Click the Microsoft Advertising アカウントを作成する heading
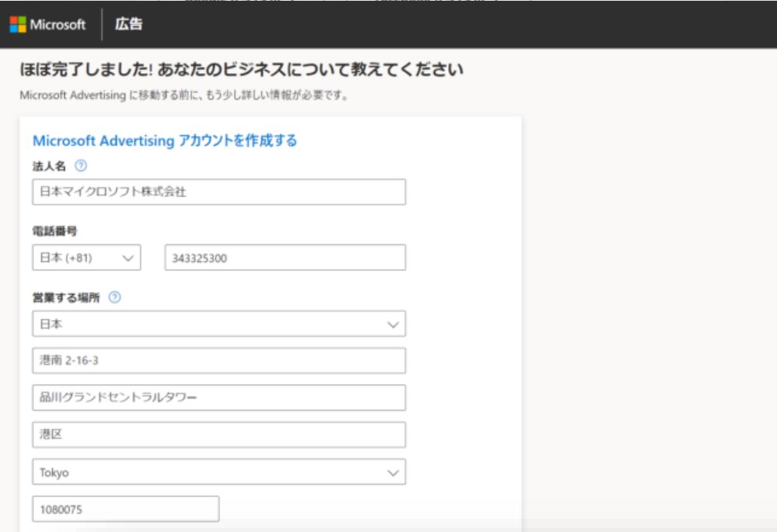The image size is (777, 532). (165, 141)
